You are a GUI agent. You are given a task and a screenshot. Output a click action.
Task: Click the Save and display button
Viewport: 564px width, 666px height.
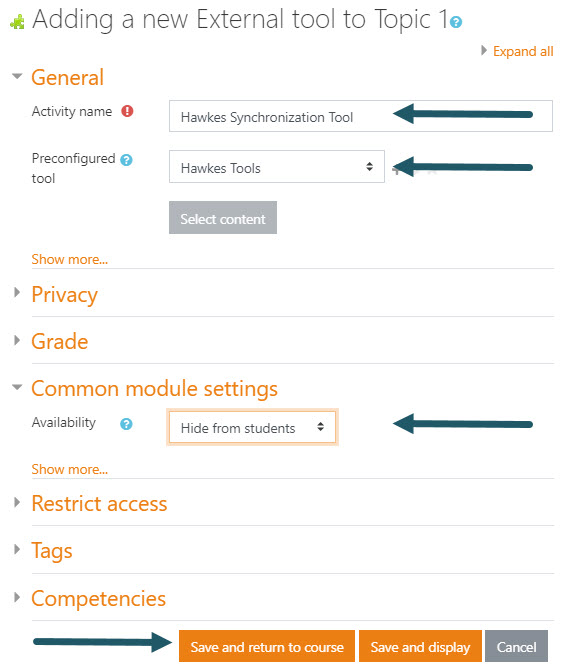click(420, 646)
